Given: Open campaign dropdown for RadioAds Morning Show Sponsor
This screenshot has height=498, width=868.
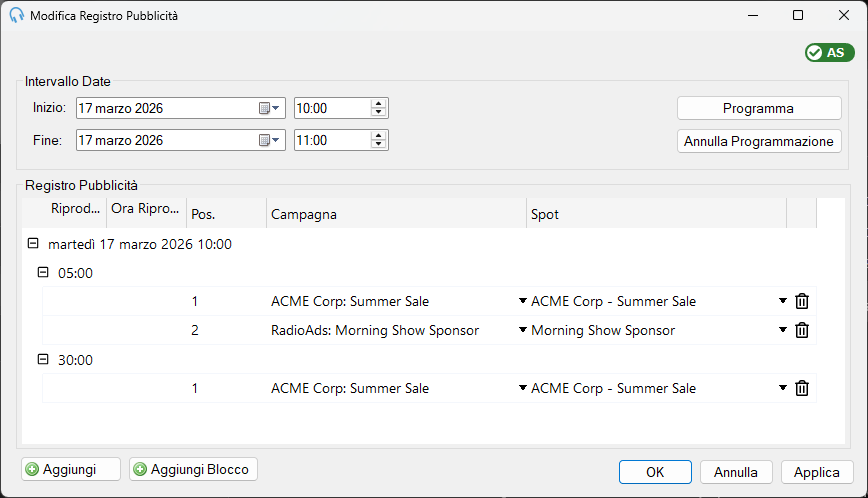Looking at the screenshot, I should point(522,330).
